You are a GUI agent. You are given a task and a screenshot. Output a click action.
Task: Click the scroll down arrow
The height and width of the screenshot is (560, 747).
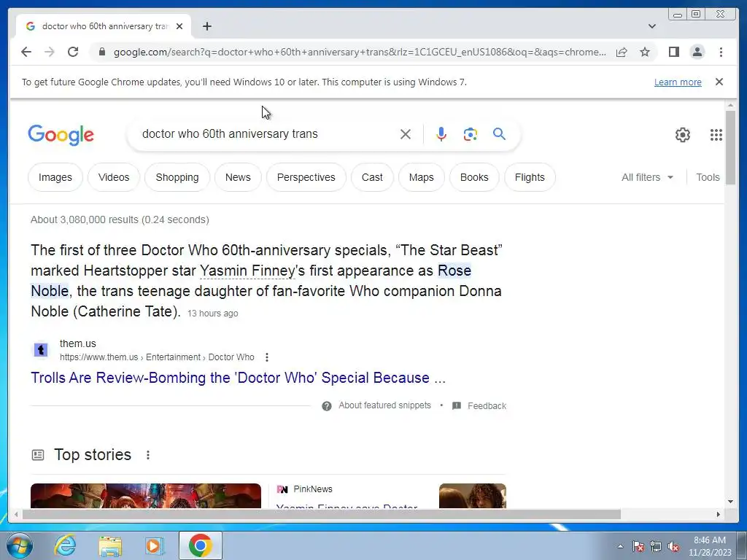730,502
